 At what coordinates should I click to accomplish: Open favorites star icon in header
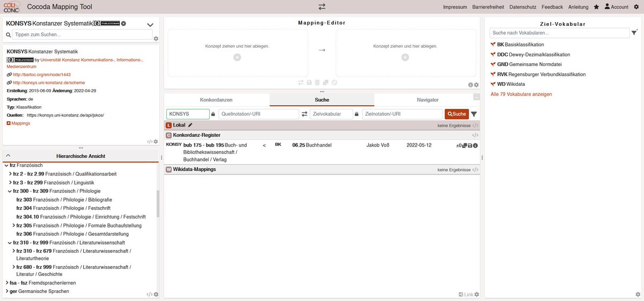596,7
